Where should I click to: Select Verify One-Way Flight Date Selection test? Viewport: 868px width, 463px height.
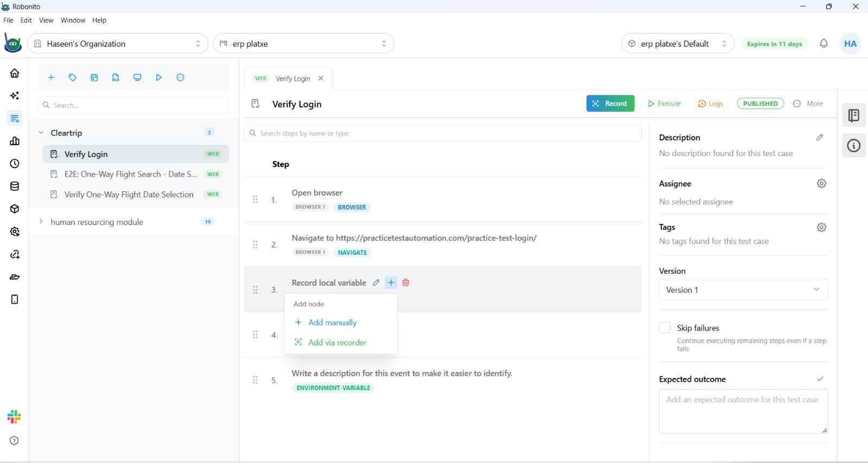tap(136, 194)
